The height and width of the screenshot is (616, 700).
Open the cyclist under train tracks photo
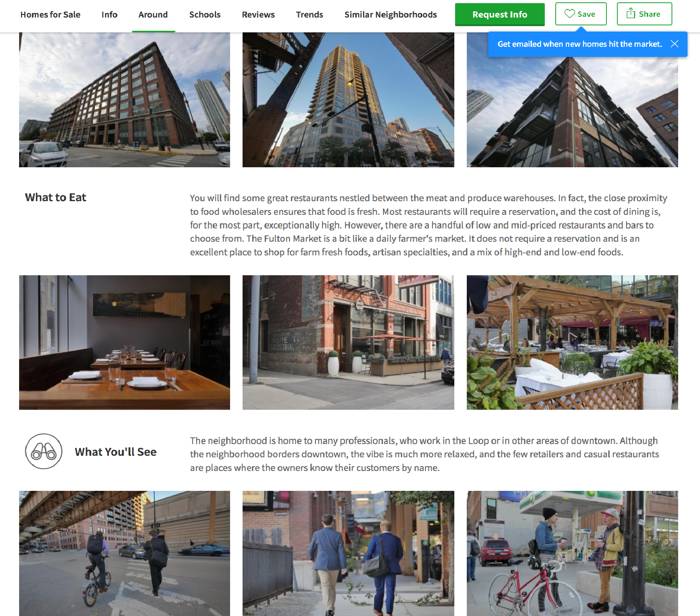(x=124, y=553)
